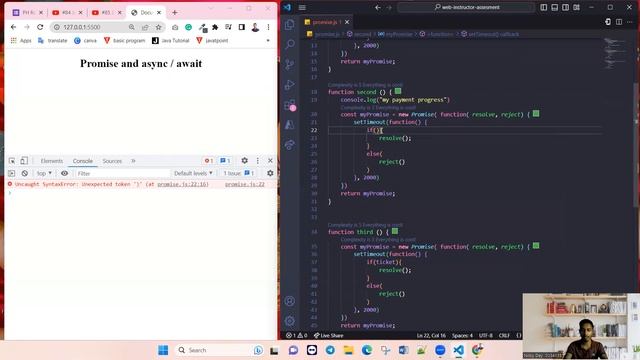Screen dimensions: 640x360
Task: Click split editor icon in VS Code
Action: (619, 22)
